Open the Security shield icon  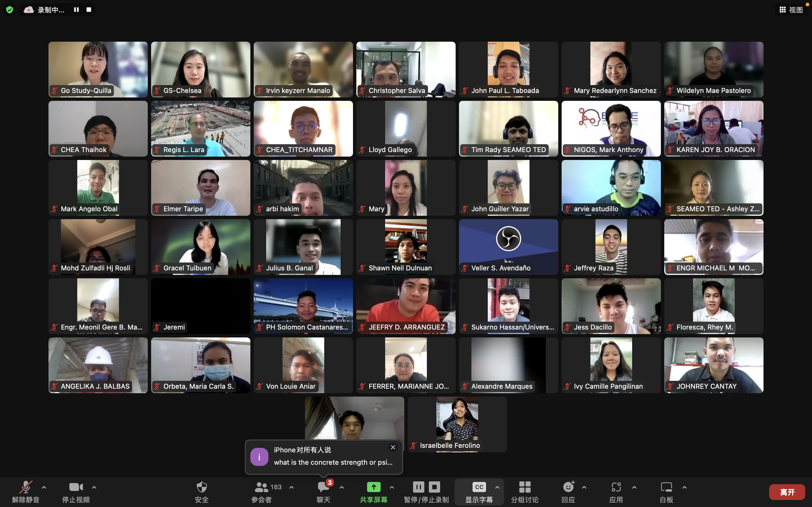pos(201,487)
